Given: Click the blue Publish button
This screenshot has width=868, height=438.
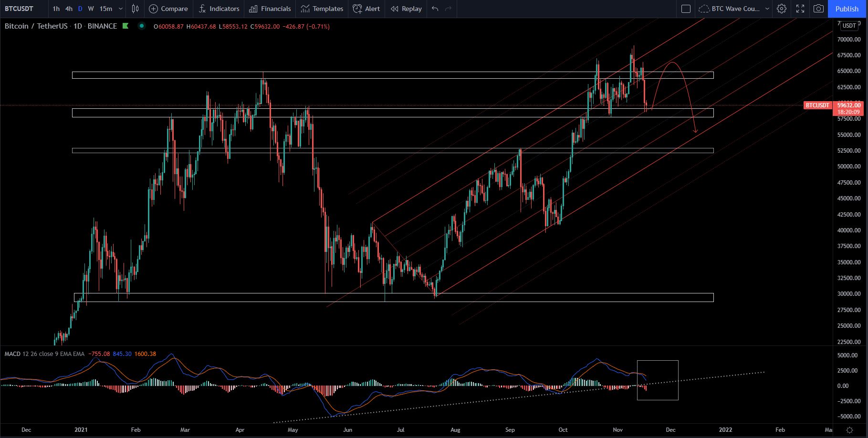Looking at the screenshot, I should [847, 9].
